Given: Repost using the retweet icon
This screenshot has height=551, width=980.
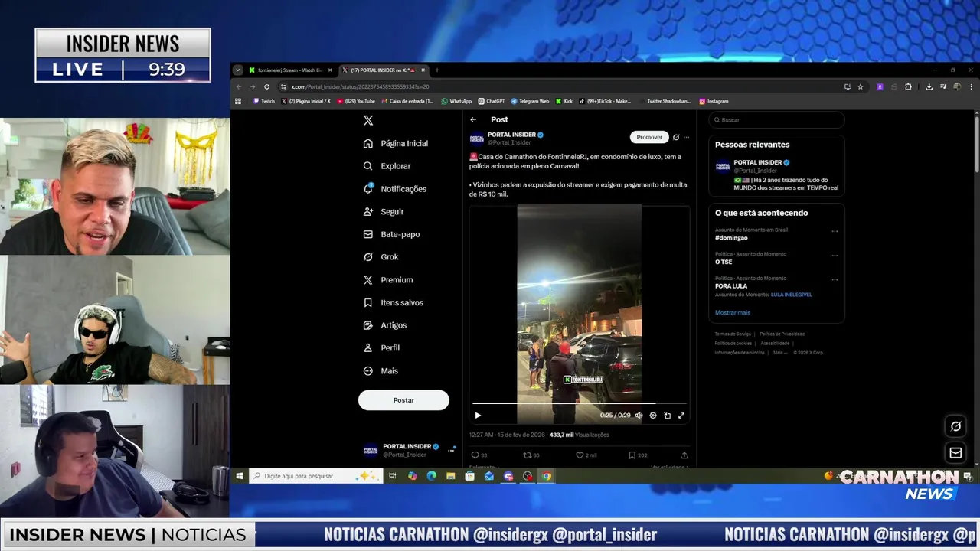Looking at the screenshot, I should (527, 455).
